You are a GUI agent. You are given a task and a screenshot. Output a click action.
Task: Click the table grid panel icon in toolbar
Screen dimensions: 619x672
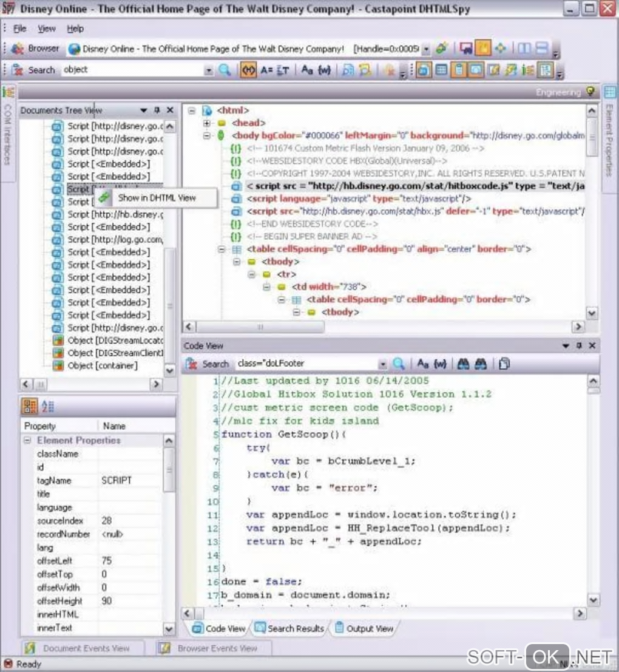[x=441, y=70]
